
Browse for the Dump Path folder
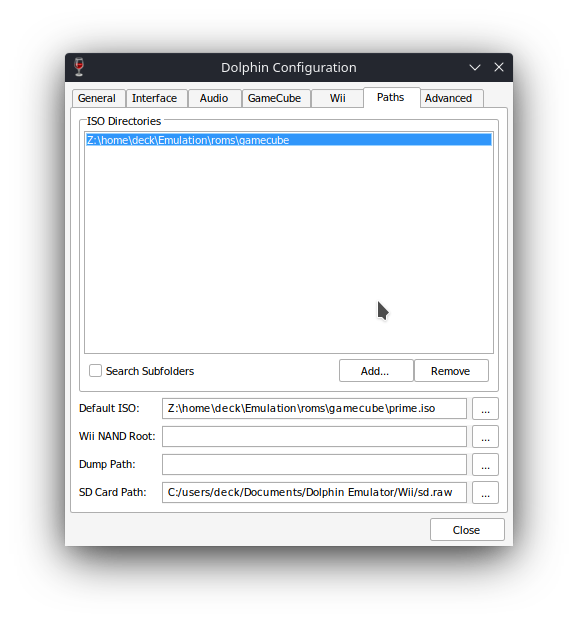(x=485, y=464)
